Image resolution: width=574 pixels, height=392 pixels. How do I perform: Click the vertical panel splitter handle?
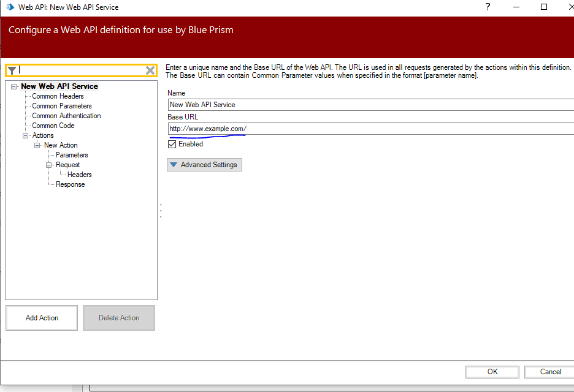click(161, 211)
